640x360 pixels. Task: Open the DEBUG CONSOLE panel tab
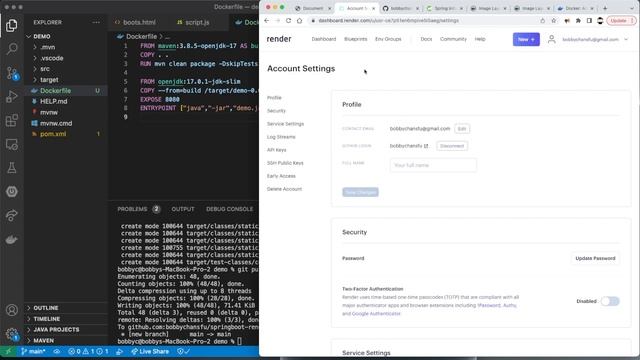coord(229,209)
